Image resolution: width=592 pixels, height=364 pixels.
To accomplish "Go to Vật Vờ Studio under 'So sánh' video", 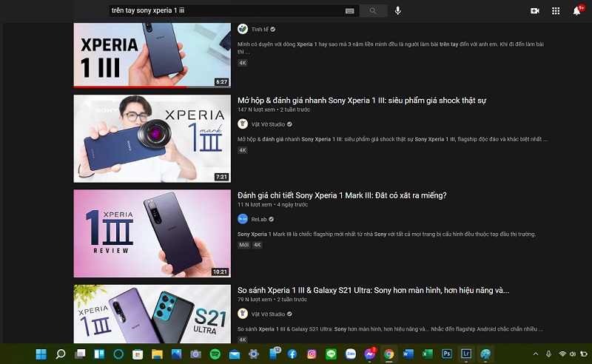I will point(268,314).
